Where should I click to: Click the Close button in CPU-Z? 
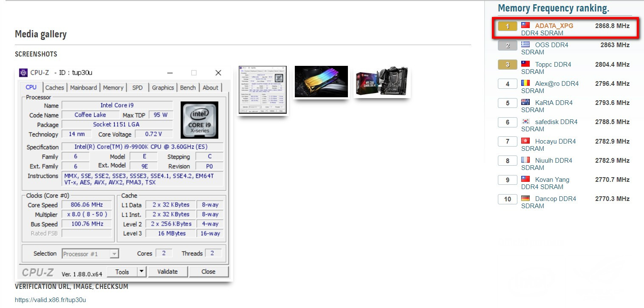[209, 272]
